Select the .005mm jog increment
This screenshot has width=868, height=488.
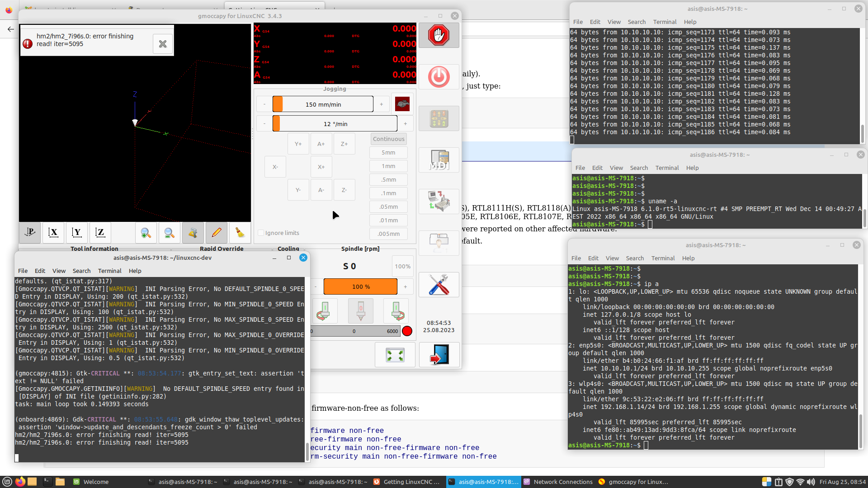pos(388,234)
